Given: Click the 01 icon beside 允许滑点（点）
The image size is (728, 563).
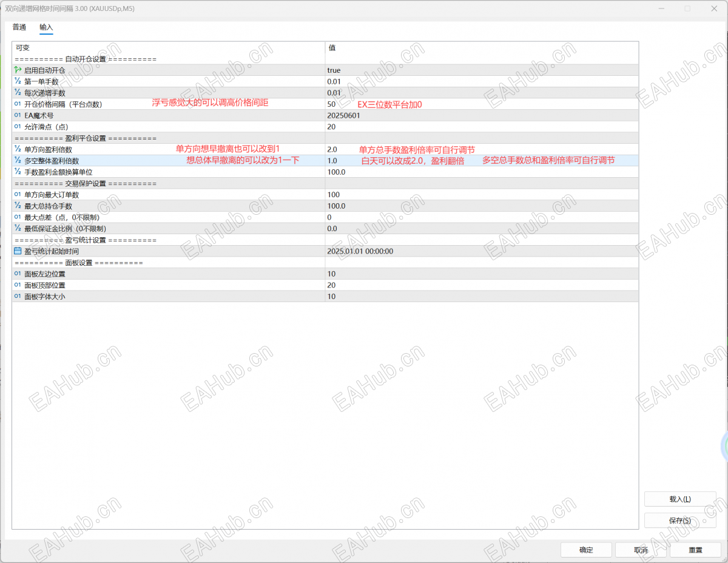Looking at the screenshot, I should 18,126.
